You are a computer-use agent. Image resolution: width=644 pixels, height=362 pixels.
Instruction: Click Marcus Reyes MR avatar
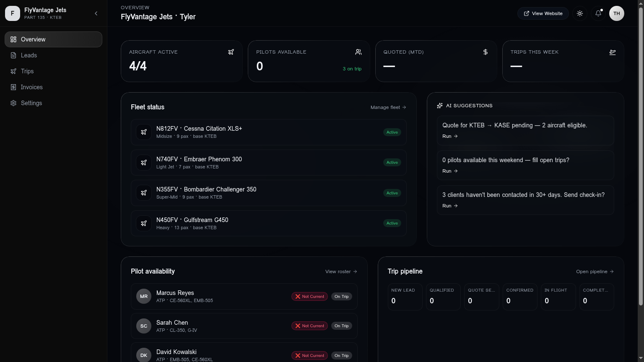(x=144, y=296)
